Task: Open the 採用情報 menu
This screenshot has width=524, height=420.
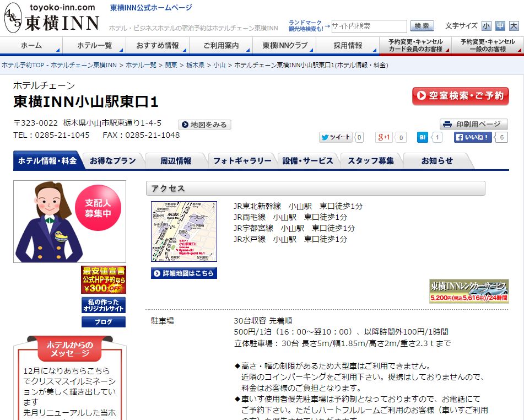Action: click(x=348, y=46)
